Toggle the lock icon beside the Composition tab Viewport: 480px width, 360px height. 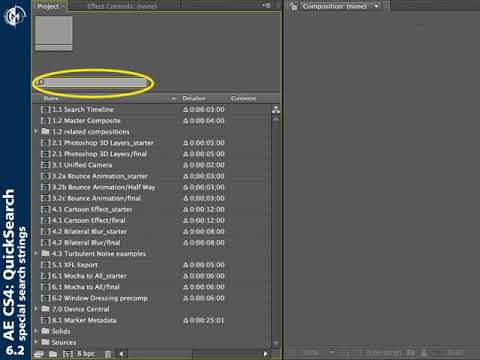pos(293,6)
